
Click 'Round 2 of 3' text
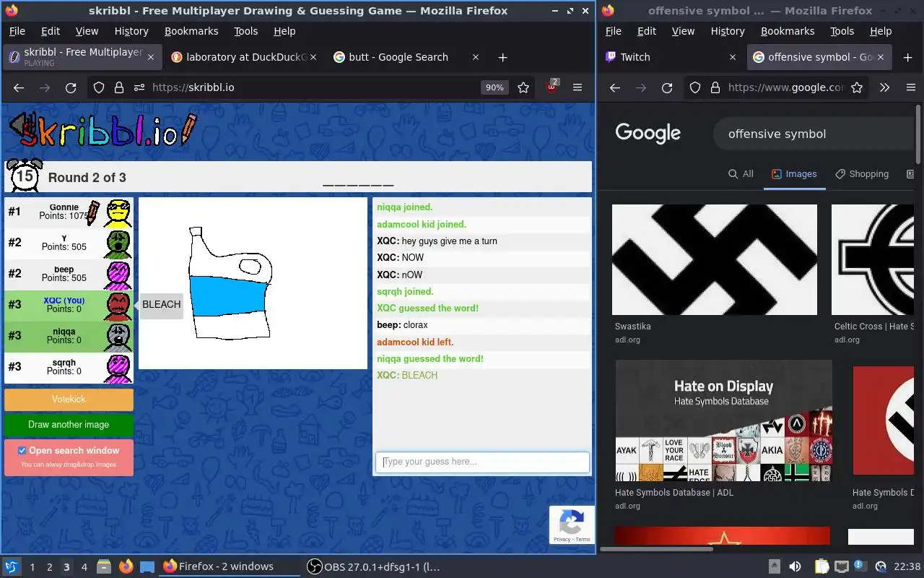[87, 178]
